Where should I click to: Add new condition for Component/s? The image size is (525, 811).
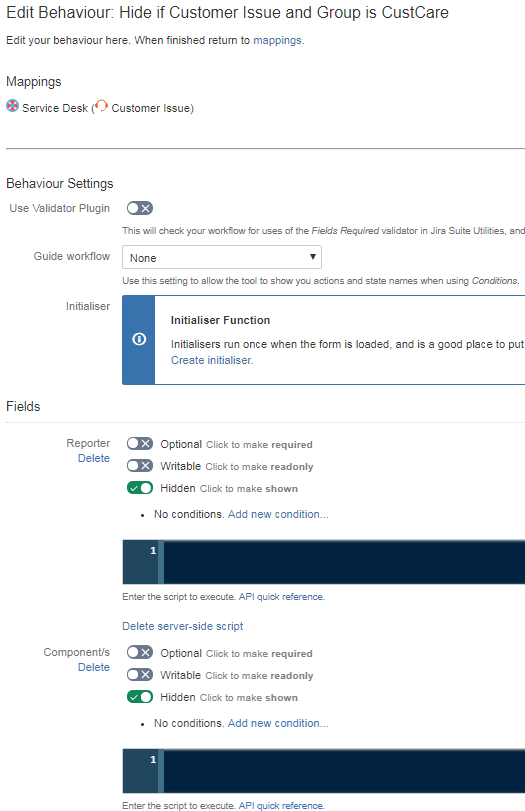click(x=278, y=723)
